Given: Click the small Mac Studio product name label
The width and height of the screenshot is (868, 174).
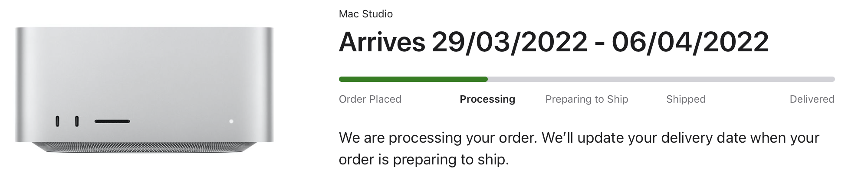Looking at the screenshot, I should click(x=365, y=14).
